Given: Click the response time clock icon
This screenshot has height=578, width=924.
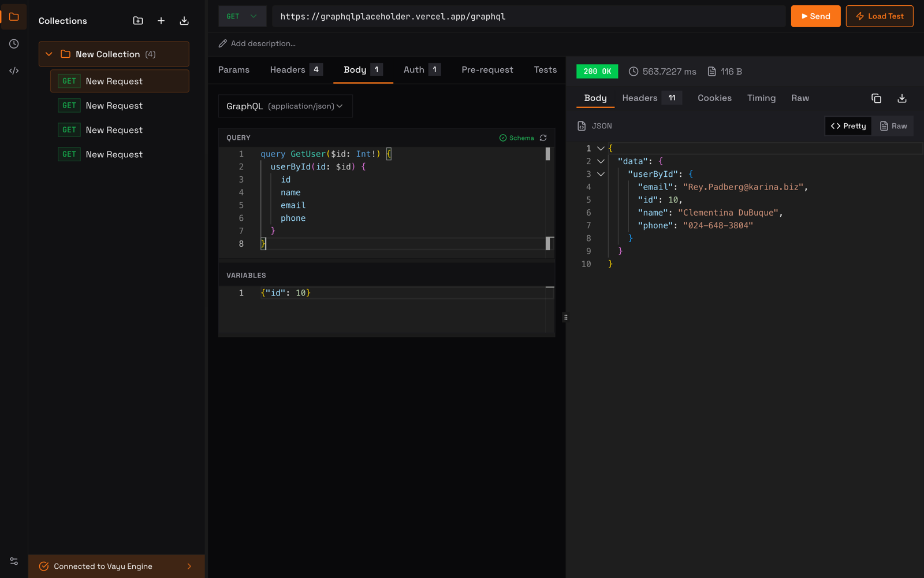Looking at the screenshot, I should click(634, 72).
